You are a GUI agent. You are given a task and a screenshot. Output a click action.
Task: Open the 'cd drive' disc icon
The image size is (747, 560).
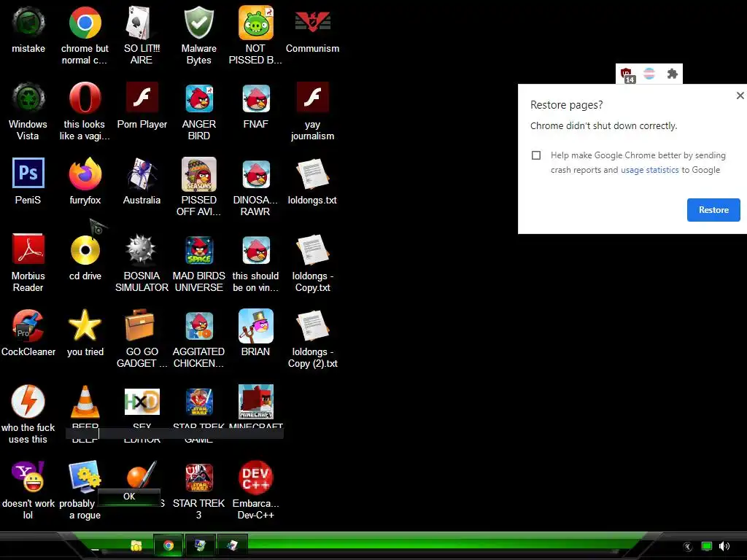point(85,249)
